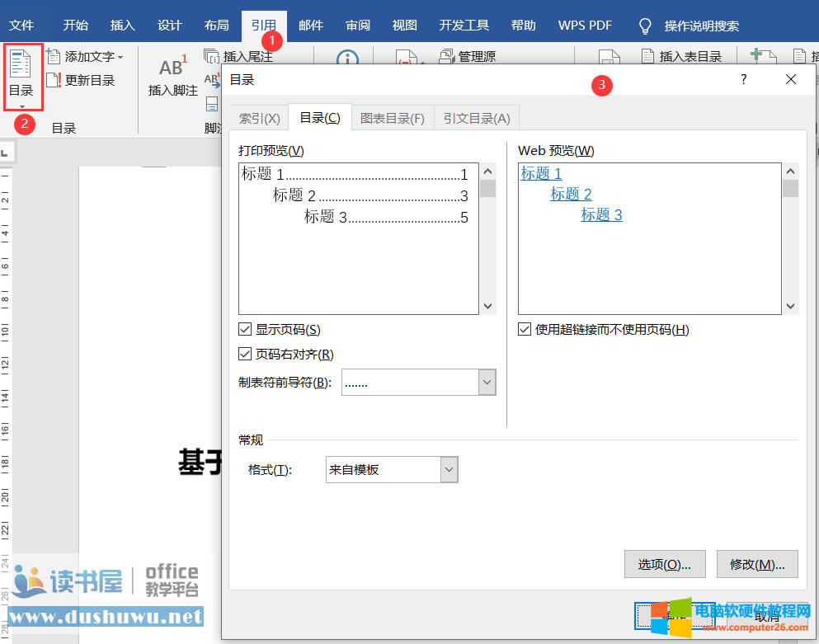Click the dialog help question mark

click(x=743, y=80)
